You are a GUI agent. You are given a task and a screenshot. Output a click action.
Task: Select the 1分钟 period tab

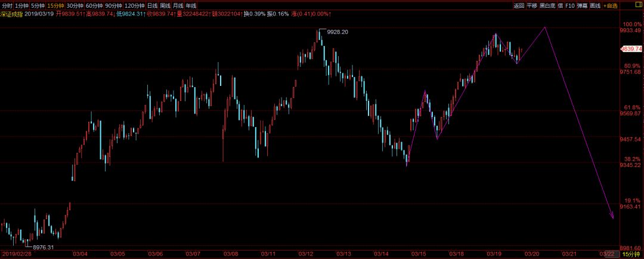tap(22, 6)
